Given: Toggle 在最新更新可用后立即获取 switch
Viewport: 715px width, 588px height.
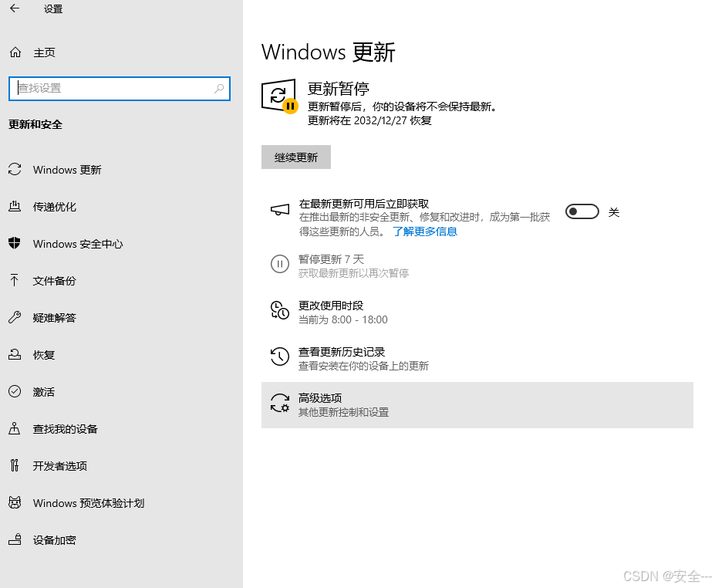Looking at the screenshot, I should tap(582, 211).
